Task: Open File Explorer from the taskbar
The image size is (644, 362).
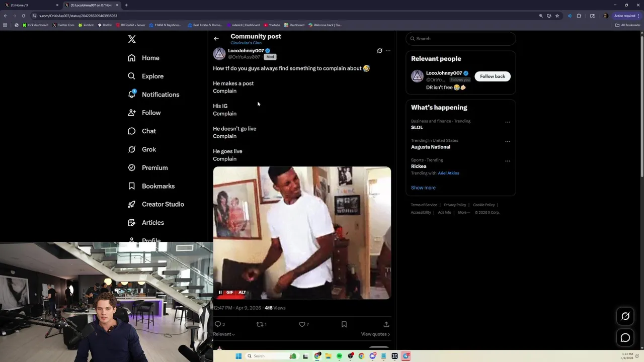Action: pyautogui.click(x=329, y=356)
